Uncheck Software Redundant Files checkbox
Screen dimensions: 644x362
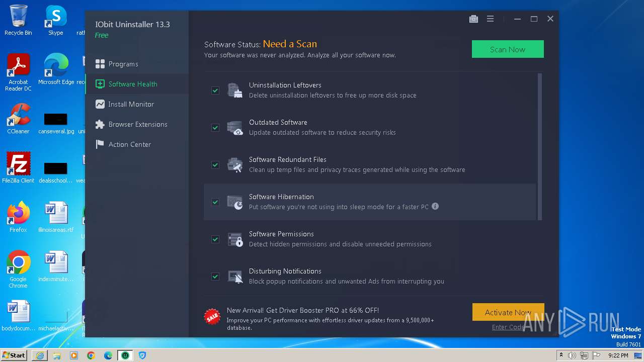click(x=215, y=165)
